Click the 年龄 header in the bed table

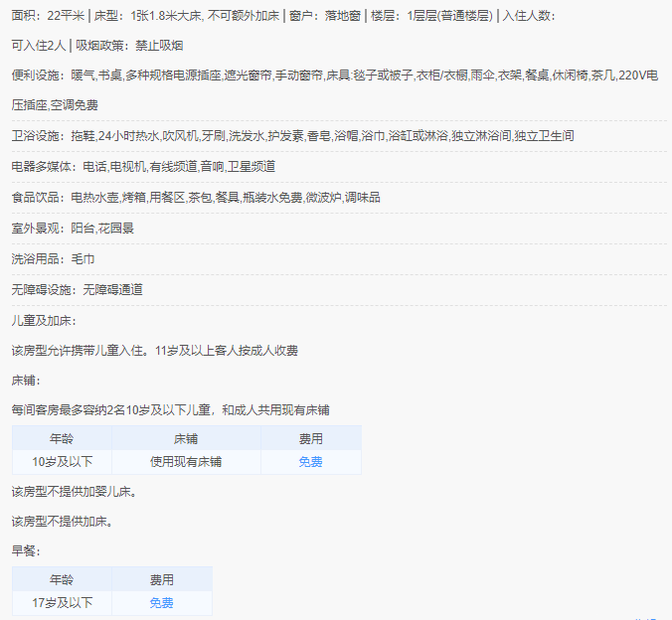(62, 439)
